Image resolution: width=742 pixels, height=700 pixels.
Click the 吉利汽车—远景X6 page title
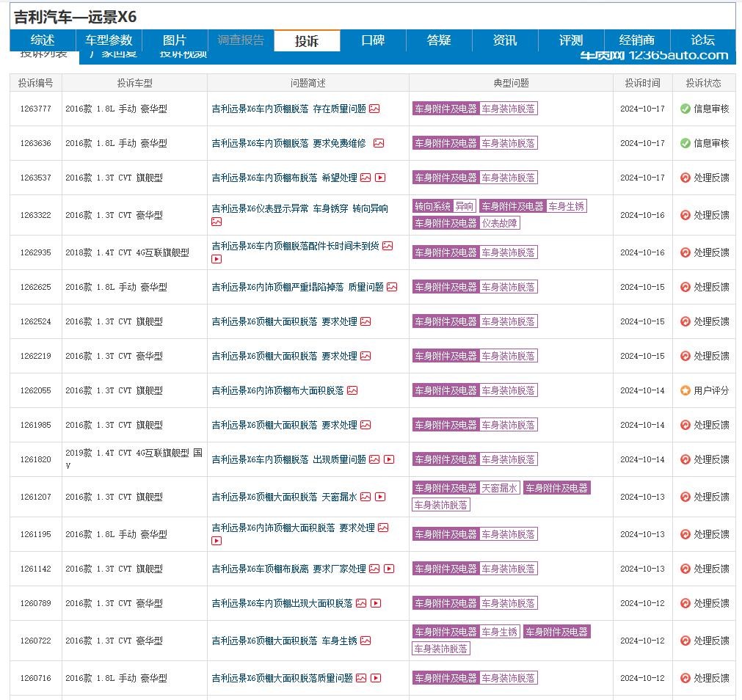tap(76, 18)
